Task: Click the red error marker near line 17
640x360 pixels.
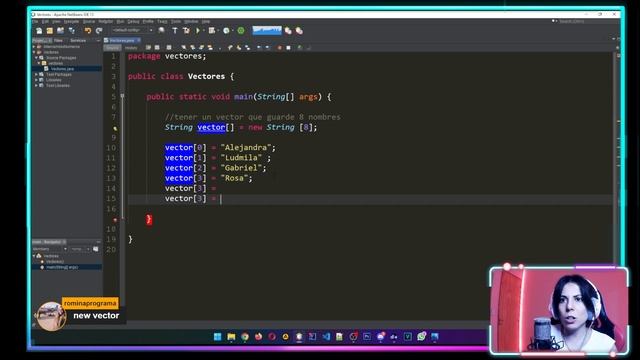Action: point(115,220)
